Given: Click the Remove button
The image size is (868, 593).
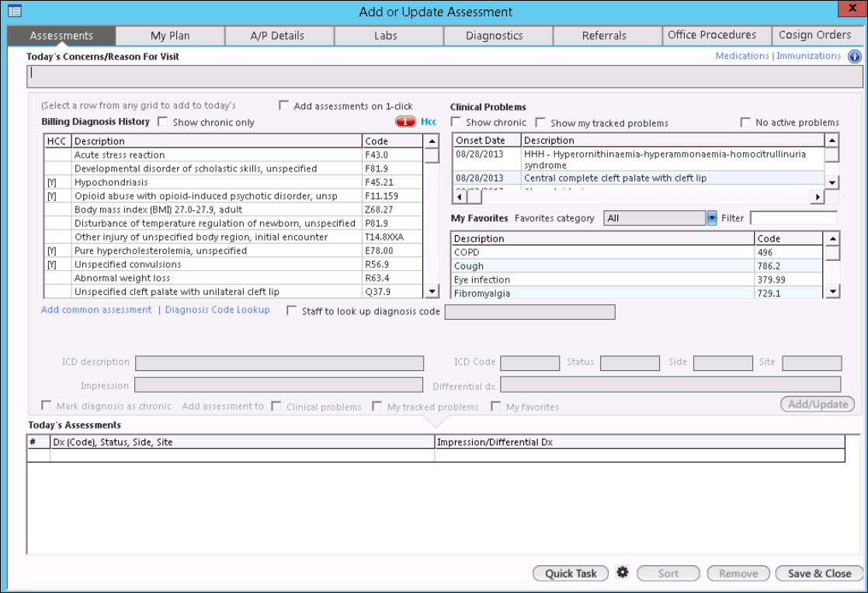Looking at the screenshot, I should coord(738,574).
